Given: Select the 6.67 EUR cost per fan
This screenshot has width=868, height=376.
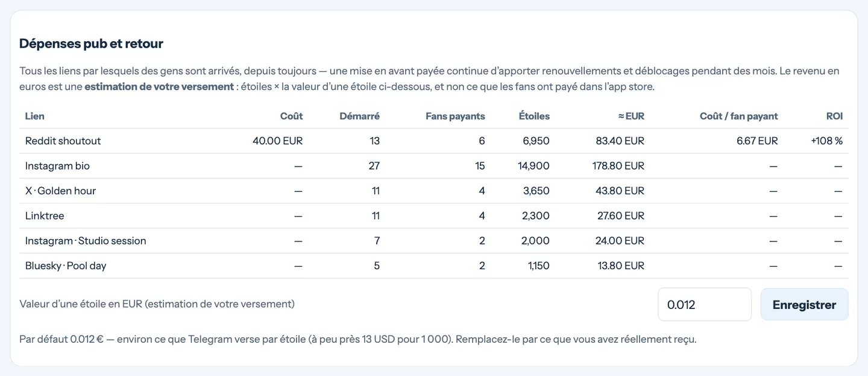Looking at the screenshot, I should pos(757,141).
